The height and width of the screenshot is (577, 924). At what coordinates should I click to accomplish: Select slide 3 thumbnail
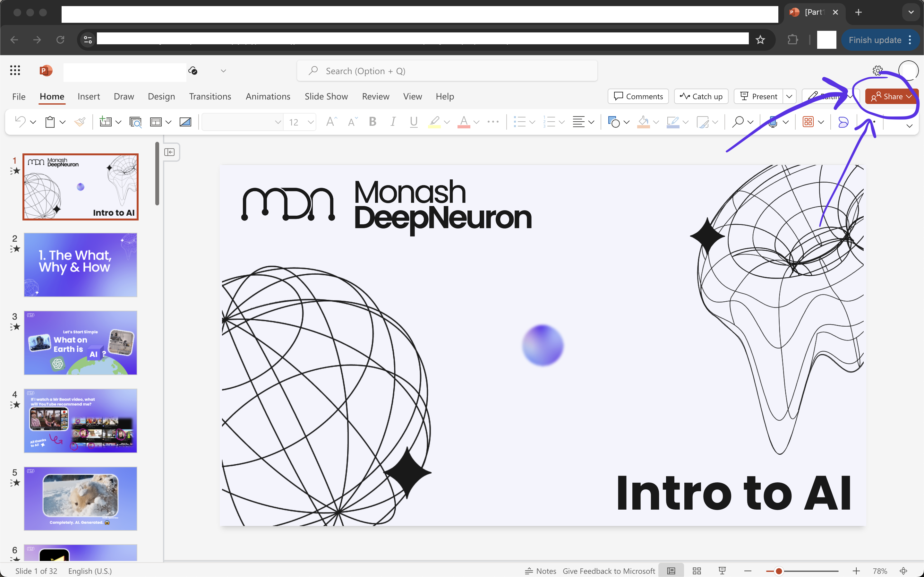pyautogui.click(x=81, y=343)
